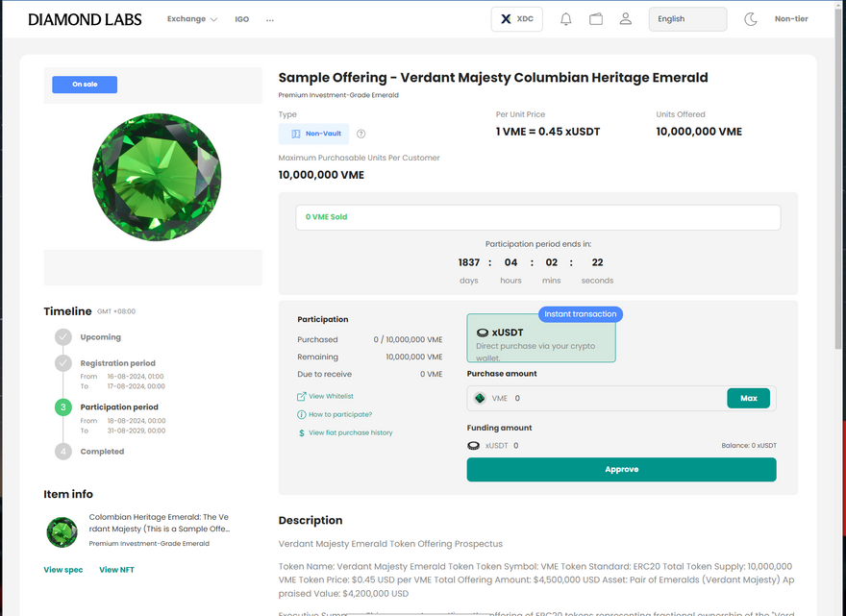Open the user profile icon
This screenshot has width=846, height=616.
click(x=626, y=19)
